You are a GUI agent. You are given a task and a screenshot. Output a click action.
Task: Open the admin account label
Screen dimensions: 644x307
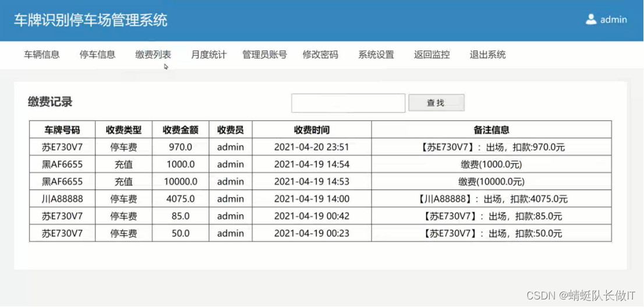[x=614, y=20]
